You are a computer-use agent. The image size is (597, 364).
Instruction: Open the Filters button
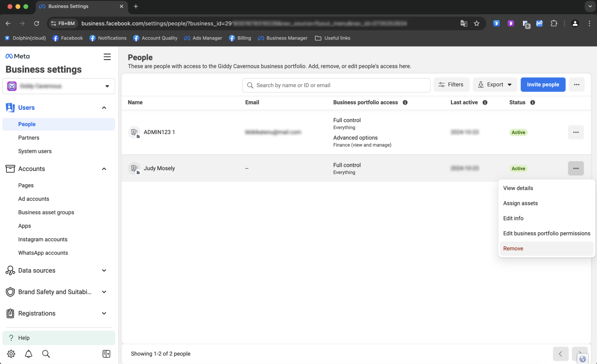pos(451,85)
